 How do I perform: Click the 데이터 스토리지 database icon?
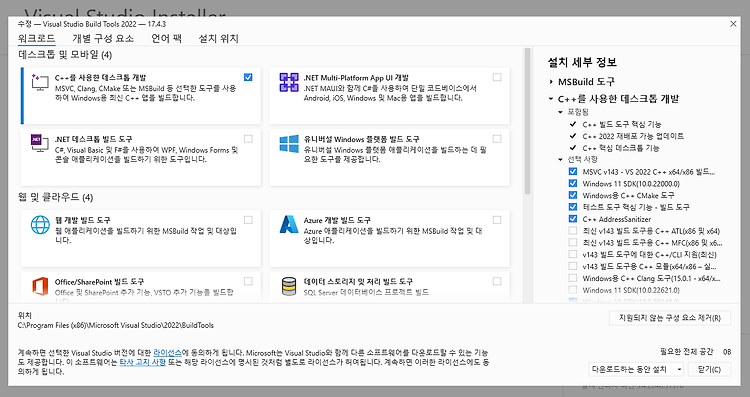click(289, 286)
